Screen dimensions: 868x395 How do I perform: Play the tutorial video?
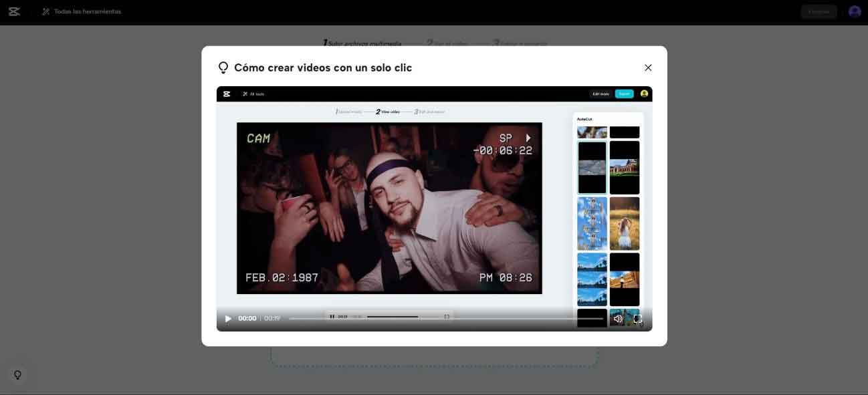click(x=228, y=319)
